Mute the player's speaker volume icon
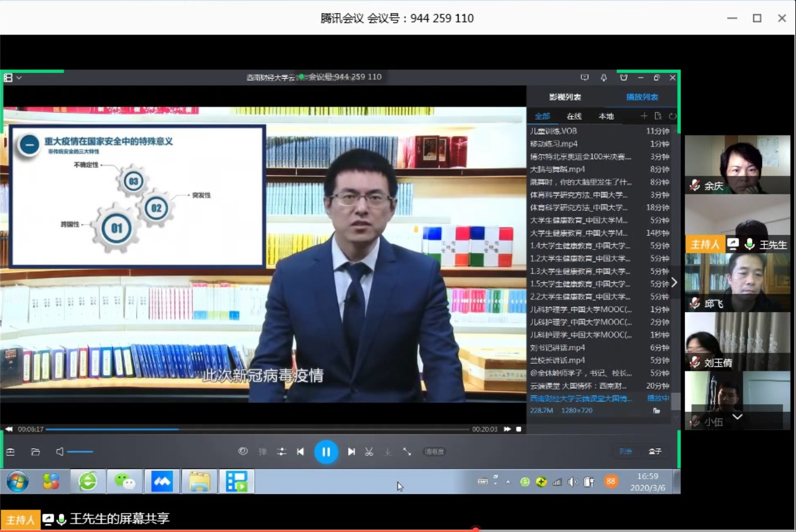796x532 pixels. (59, 452)
